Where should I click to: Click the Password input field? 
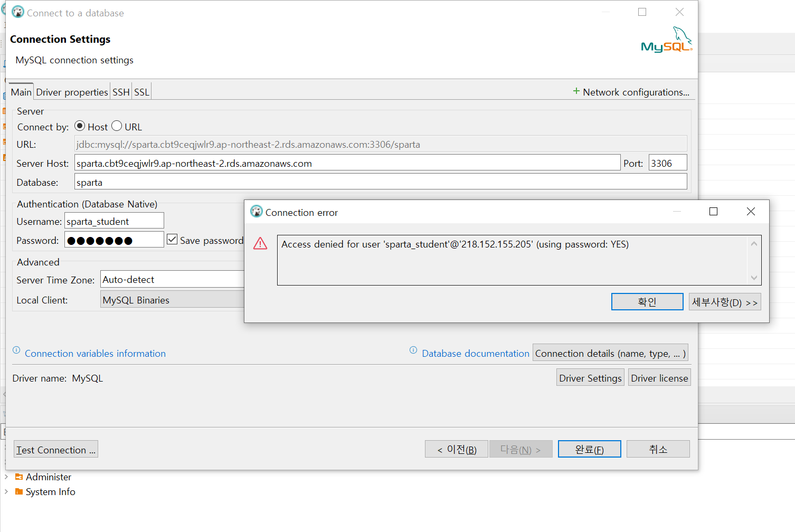(x=114, y=240)
